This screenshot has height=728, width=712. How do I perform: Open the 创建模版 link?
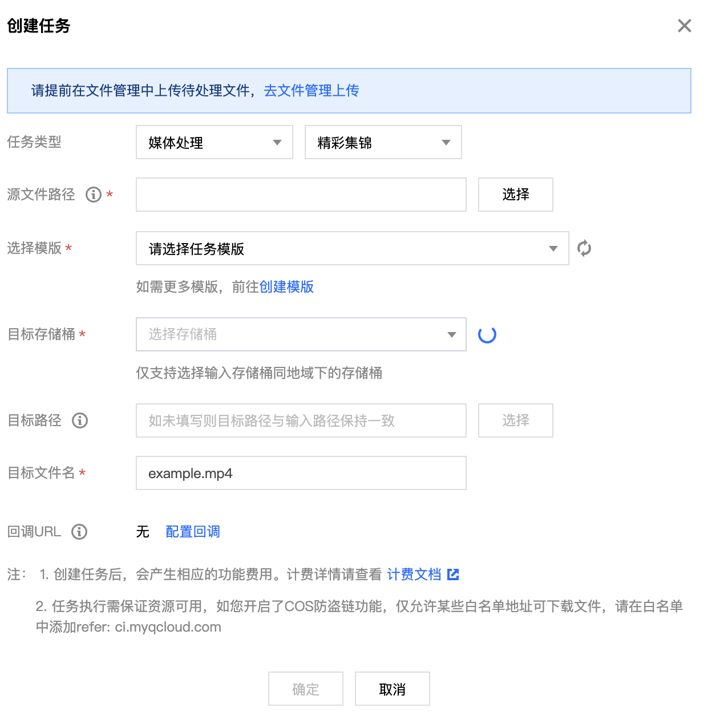tap(286, 286)
